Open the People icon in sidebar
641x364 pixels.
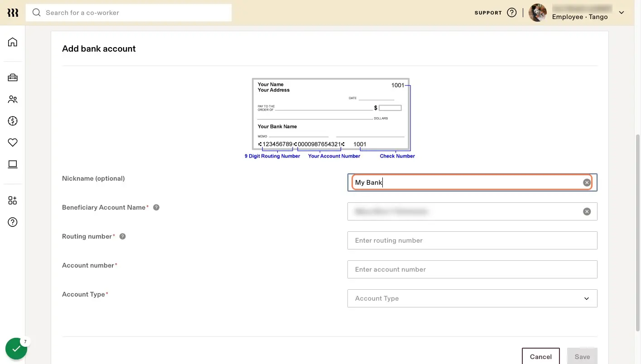(13, 99)
